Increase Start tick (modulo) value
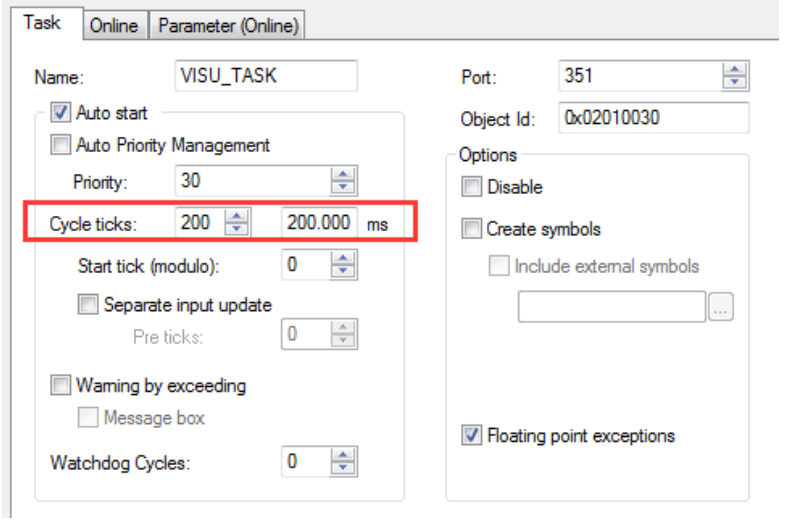The width and height of the screenshot is (812, 520). (343, 258)
